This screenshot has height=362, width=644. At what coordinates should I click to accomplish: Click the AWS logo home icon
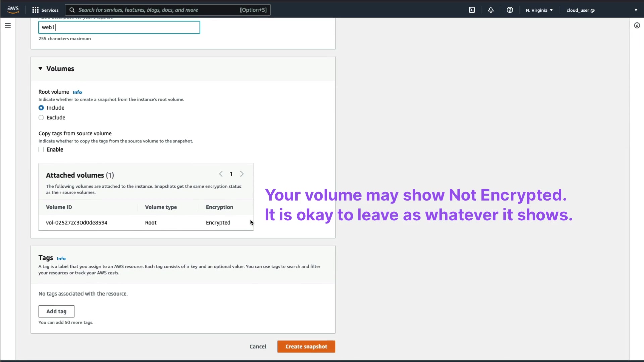point(13,10)
